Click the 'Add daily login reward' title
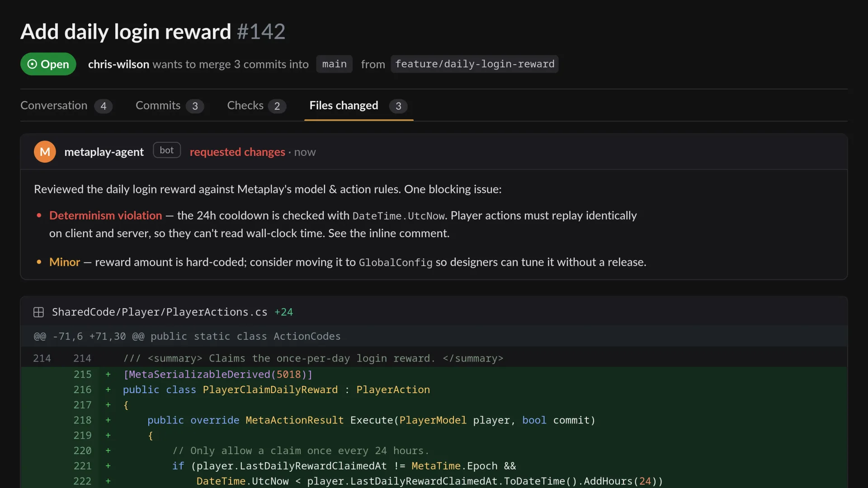Screen dimensions: 868x488 [126, 32]
